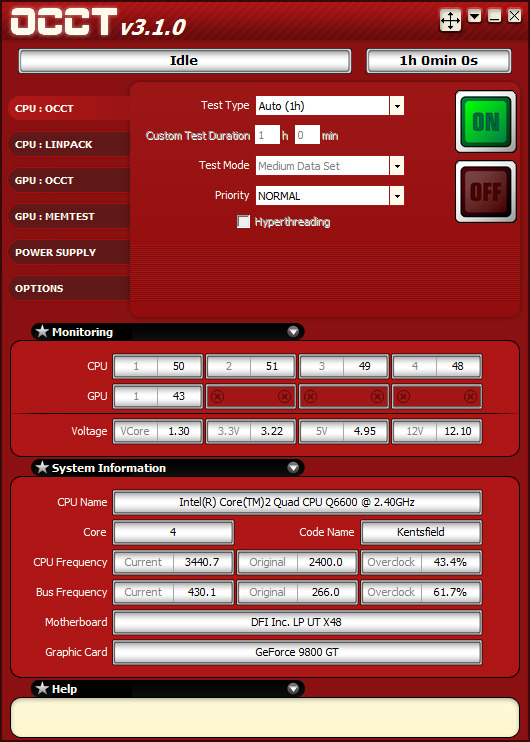
Task: Switch to CPU : LINPACK tab
Action: tap(69, 144)
